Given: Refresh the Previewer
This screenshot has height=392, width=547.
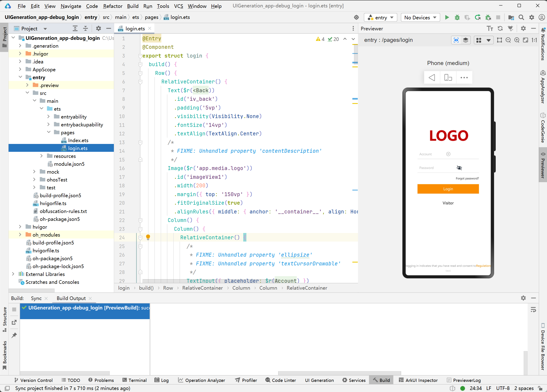Looking at the screenshot, I should point(500,28).
